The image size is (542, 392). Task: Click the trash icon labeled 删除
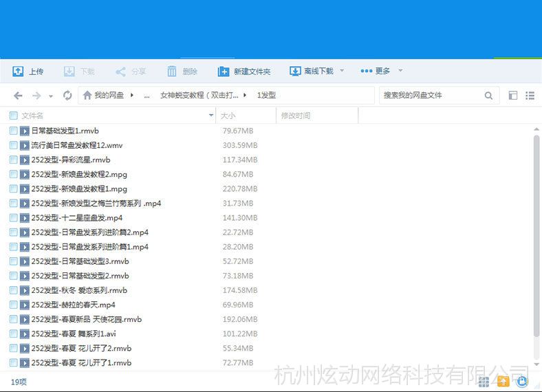[172, 72]
